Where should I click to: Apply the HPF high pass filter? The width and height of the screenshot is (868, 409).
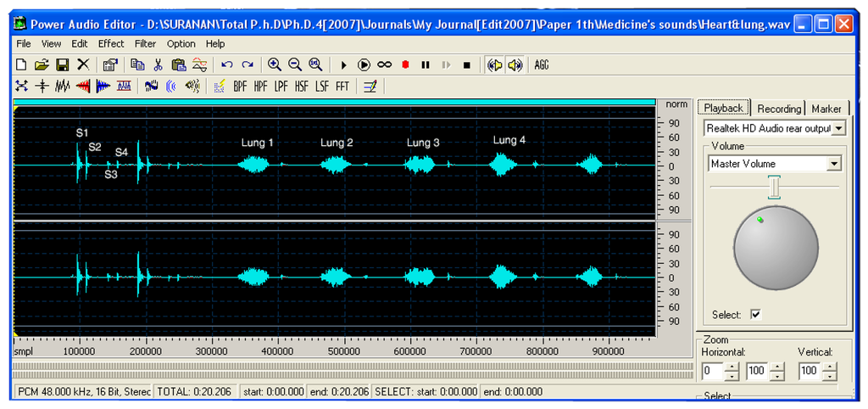(261, 86)
